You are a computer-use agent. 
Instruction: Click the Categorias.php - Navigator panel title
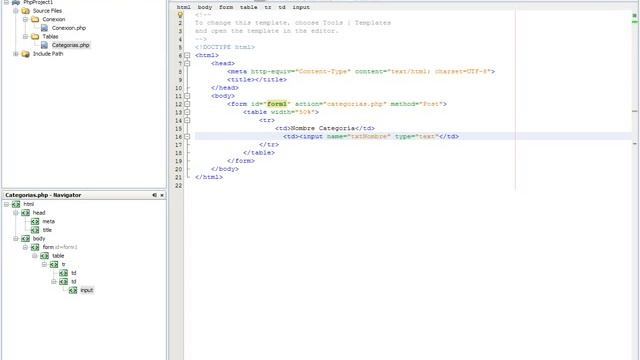[43, 195]
